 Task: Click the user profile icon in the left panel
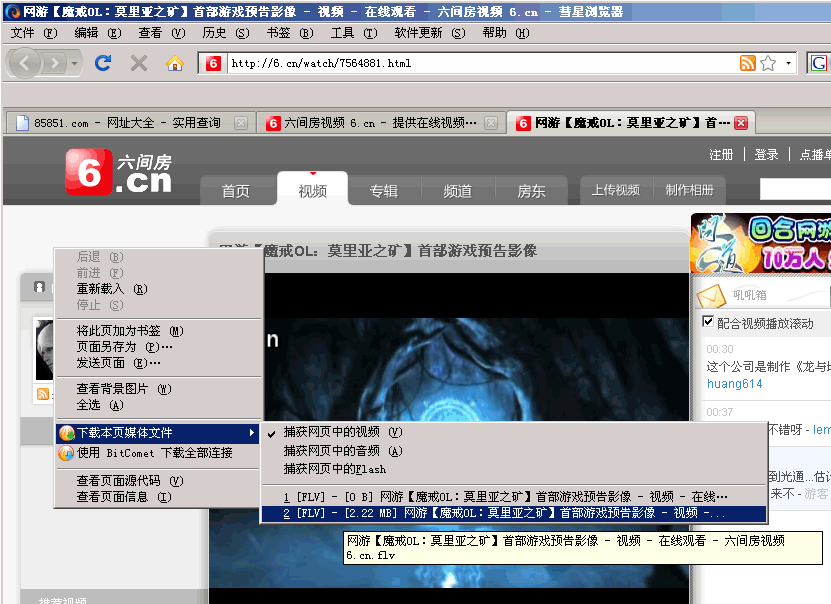(x=39, y=287)
